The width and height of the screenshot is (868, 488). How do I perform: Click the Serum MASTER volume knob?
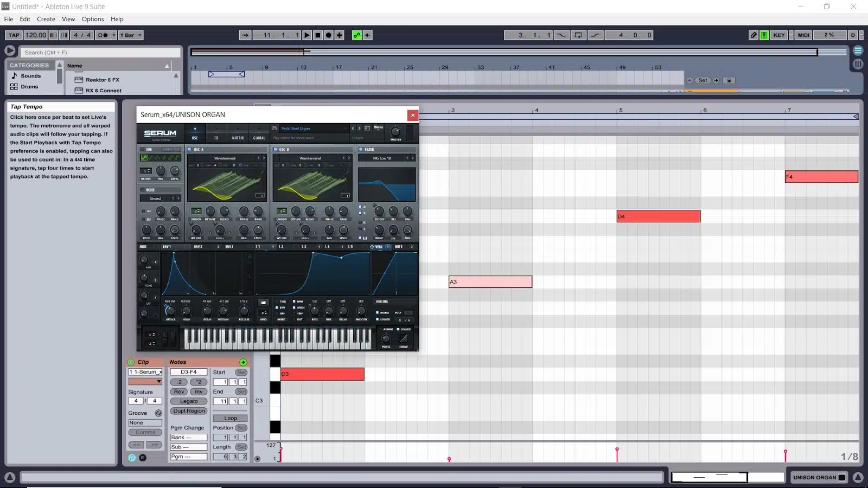(395, 131)
